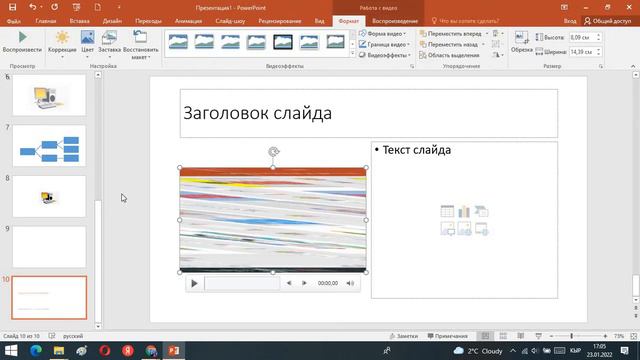Open Opera browser from taskbar
The width and height of the screenshot is (640, 360).
pos(105,351)
